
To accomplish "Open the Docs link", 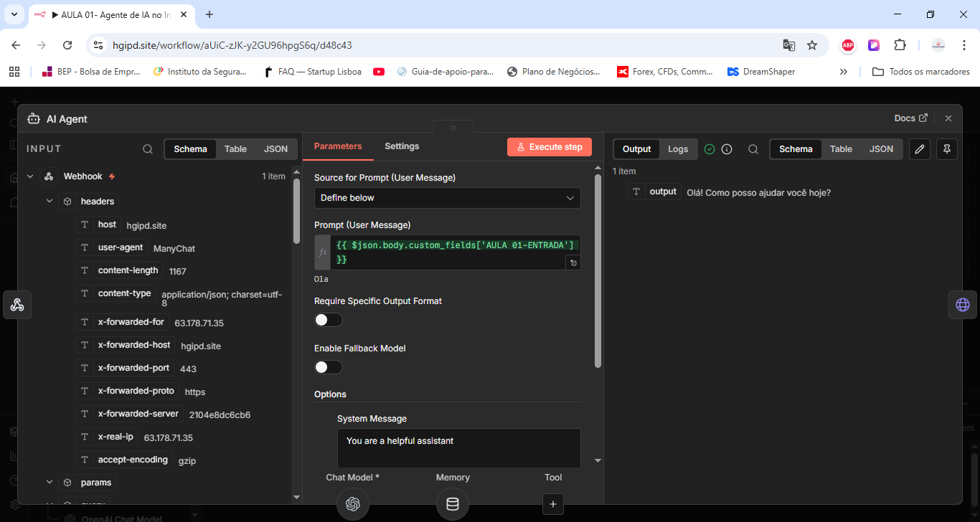I will point(910,118).
